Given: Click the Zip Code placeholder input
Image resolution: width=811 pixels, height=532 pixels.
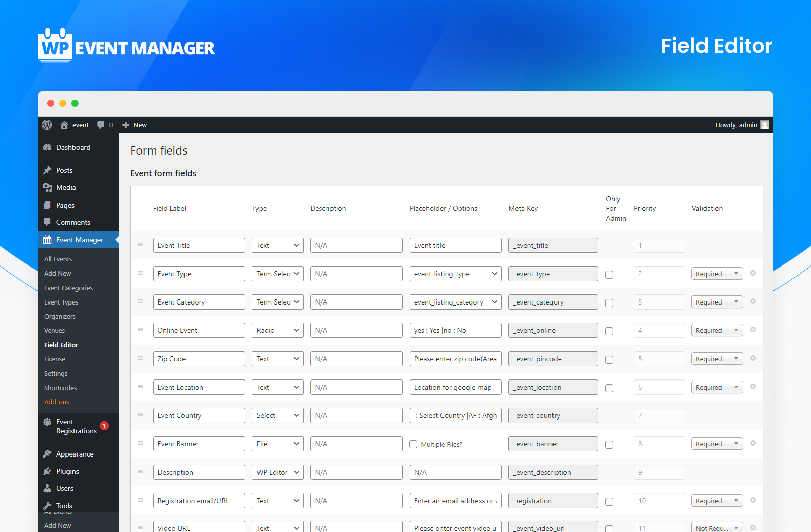Looking at the screenshot, I should coord(456,359).
